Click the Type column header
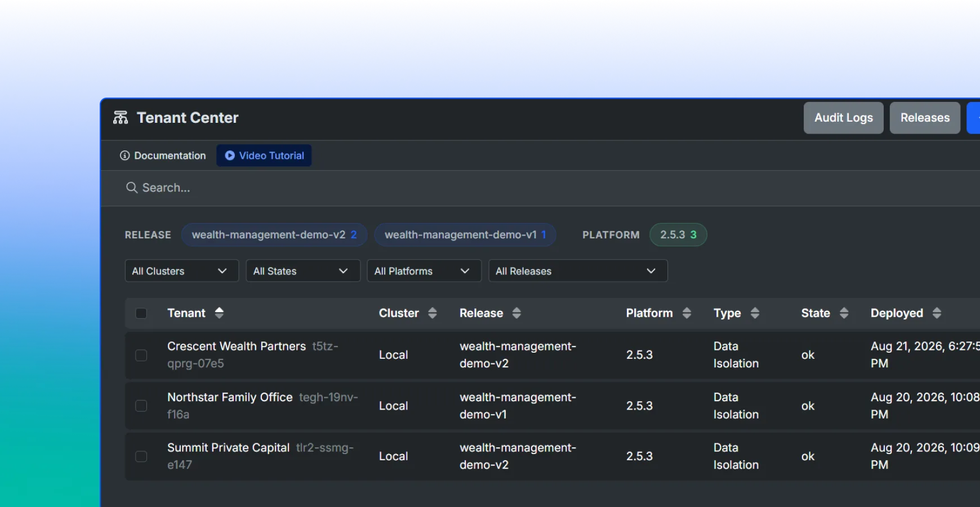Screen dimensions: 980x507 727,313
